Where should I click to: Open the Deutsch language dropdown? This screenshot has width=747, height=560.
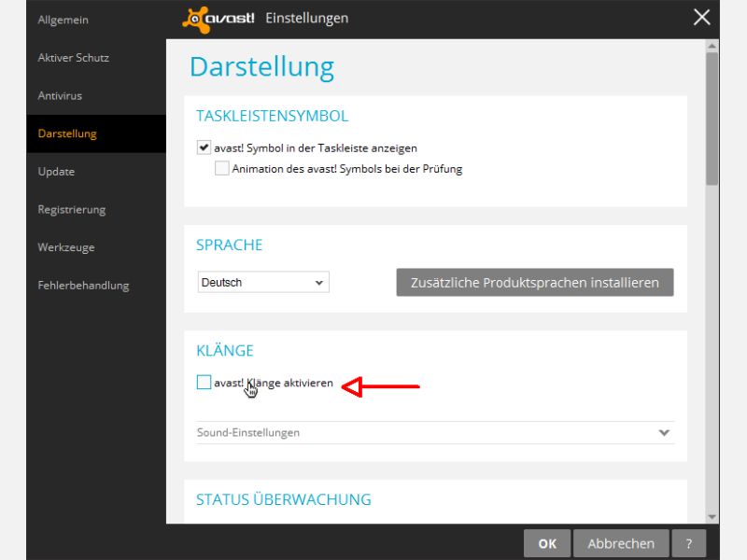pyautogui.click(x=263, y=283)
